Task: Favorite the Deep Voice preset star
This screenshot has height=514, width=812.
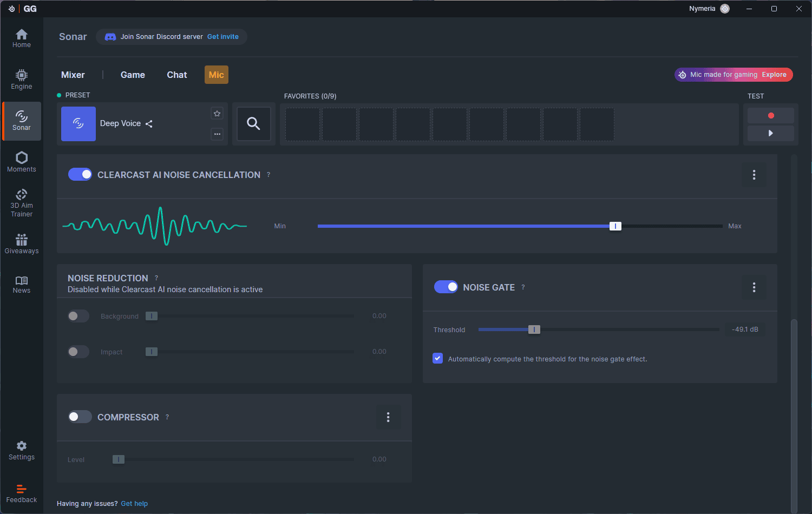Action: (217, 114)
